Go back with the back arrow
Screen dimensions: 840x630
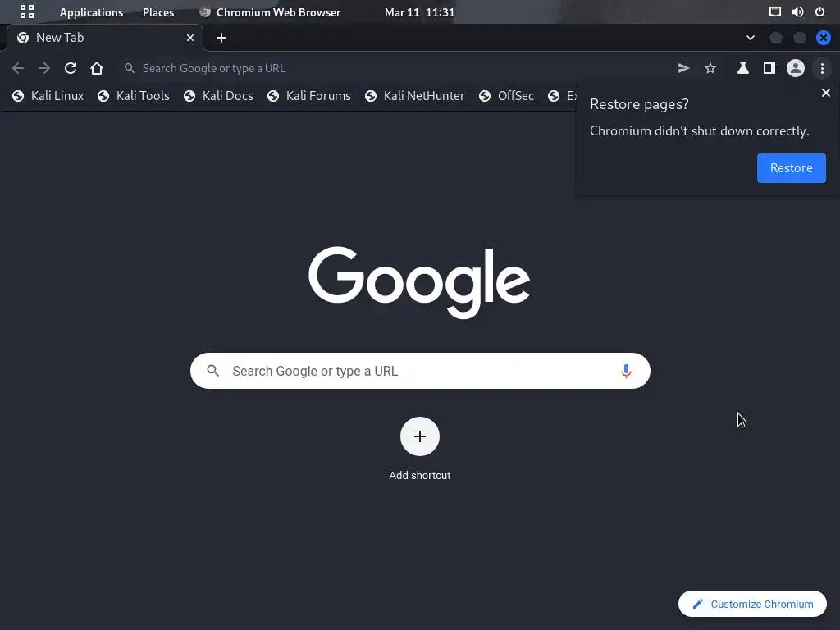pyautogui.click(x=18, y=68)
